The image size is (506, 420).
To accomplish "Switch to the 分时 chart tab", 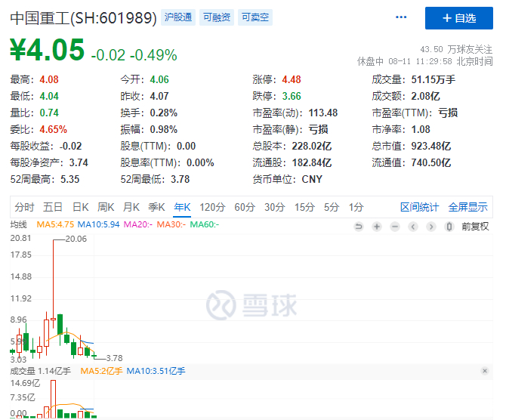I will coord(24,207).
